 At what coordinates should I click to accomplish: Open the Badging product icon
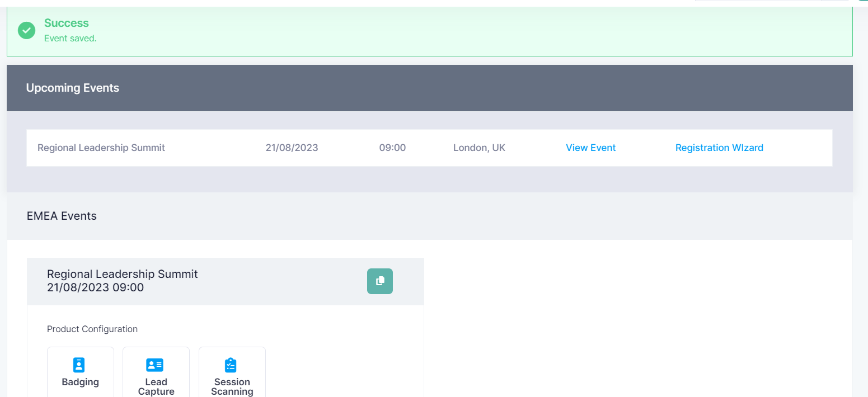click(x=79, y=365)
